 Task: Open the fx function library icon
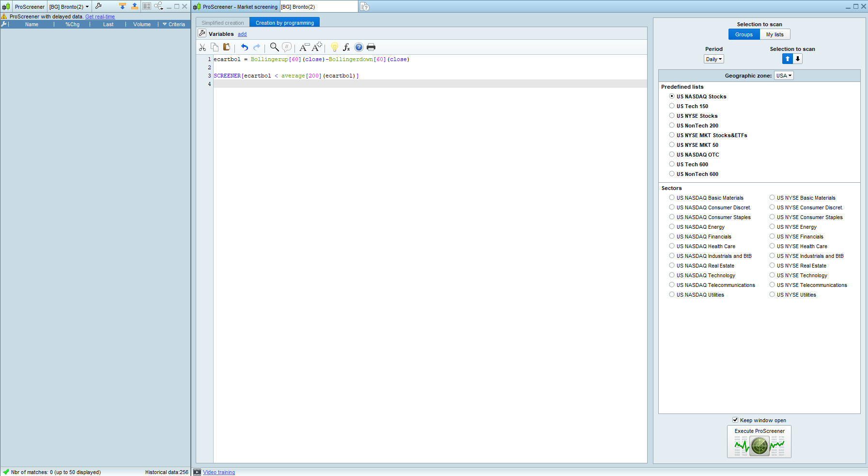346,47
